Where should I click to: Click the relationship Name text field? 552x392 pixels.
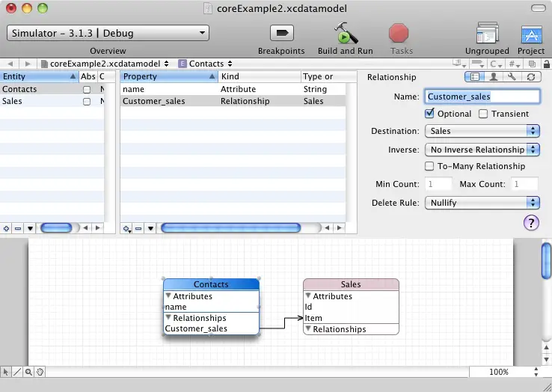482,97
